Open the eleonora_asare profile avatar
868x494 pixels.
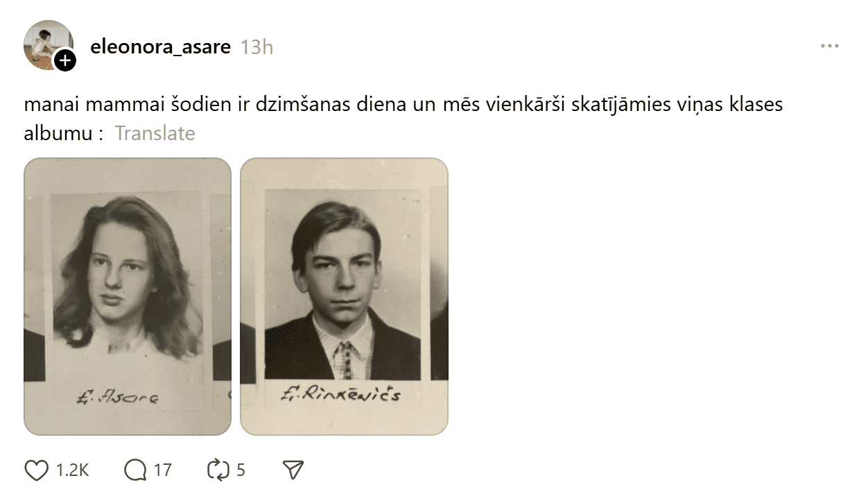pyautogui.click(x=49, y=46)
